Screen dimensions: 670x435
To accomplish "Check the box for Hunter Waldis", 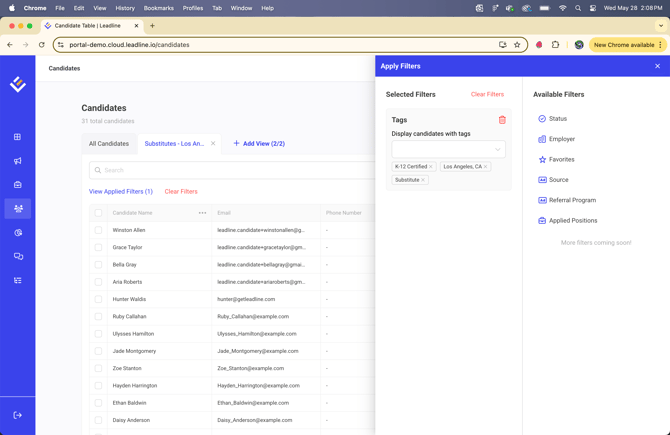I will click(98, 299).
